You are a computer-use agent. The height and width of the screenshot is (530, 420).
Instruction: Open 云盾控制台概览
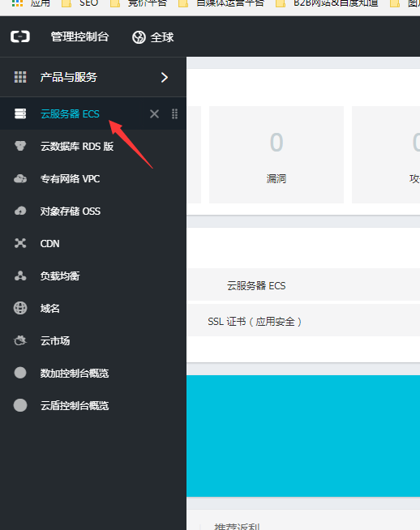click(x=75, y=406)
